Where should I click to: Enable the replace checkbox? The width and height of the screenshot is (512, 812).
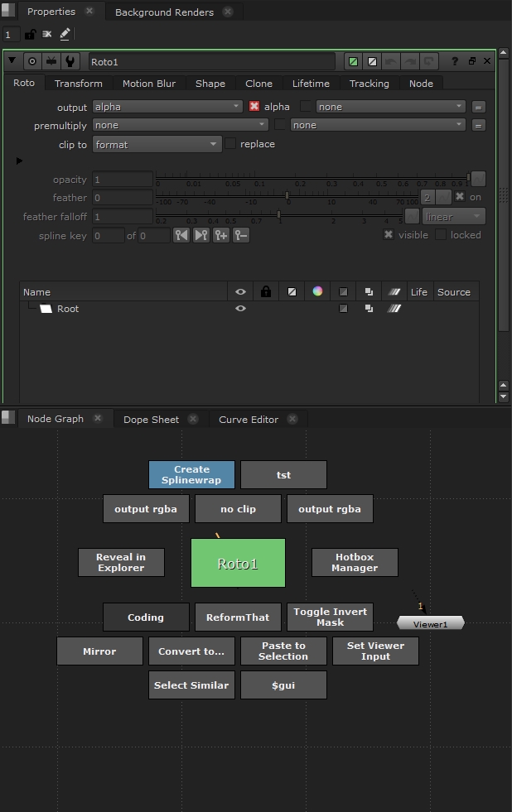[230, 144]
